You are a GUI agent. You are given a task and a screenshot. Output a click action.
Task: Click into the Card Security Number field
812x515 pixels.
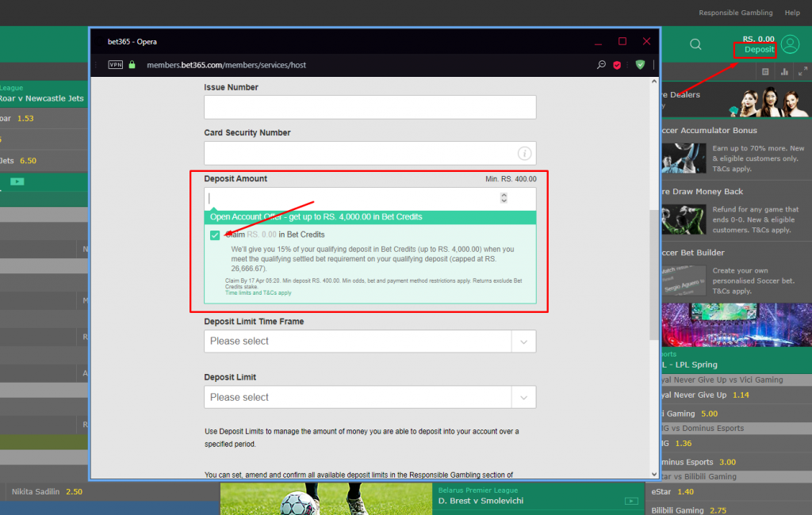(370, 153)
